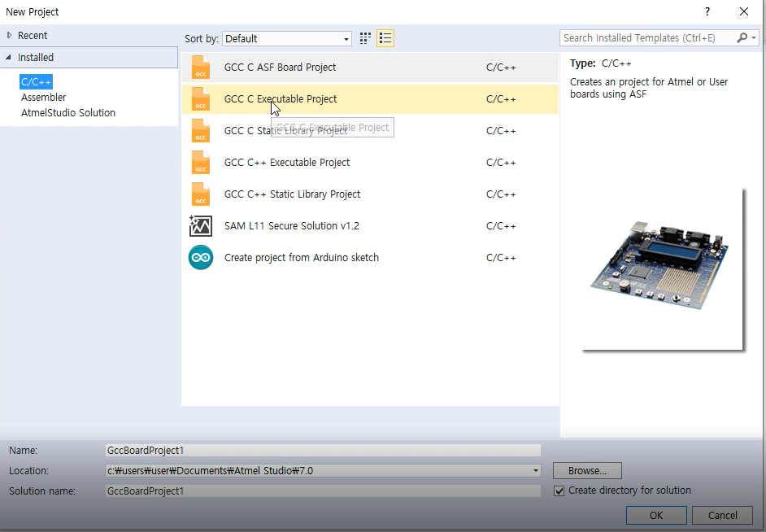Click the GCC C++ Executable Project icon

click(x=200, y=162)
